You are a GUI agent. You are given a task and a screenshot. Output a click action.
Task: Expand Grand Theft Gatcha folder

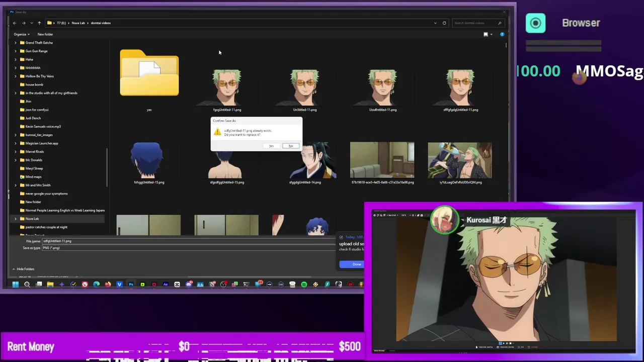pyautogui.click(x=15, y=43)
